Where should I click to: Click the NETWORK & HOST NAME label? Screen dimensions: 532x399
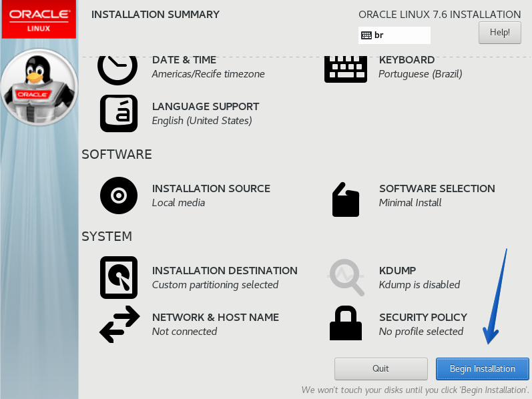(216, 318)
